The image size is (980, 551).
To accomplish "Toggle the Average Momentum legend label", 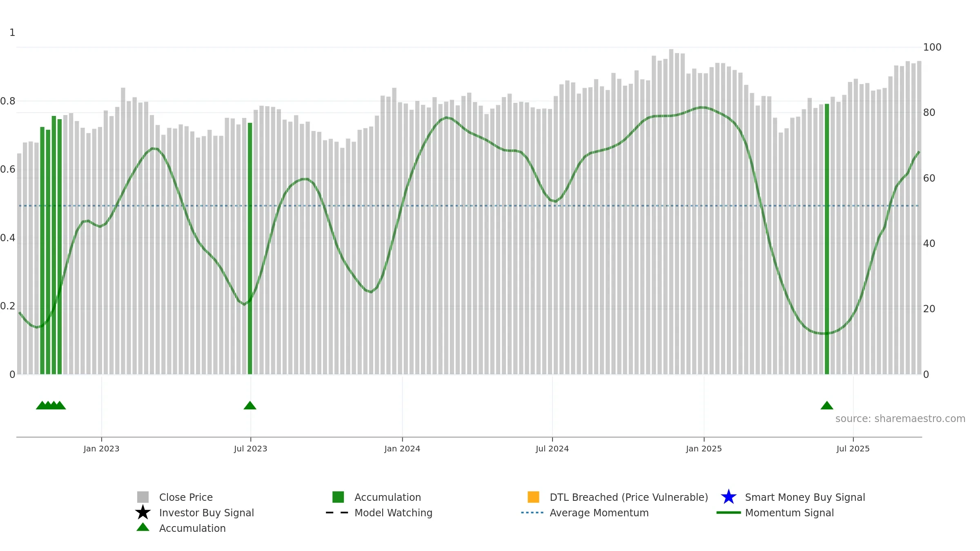I will coord(599,513).
